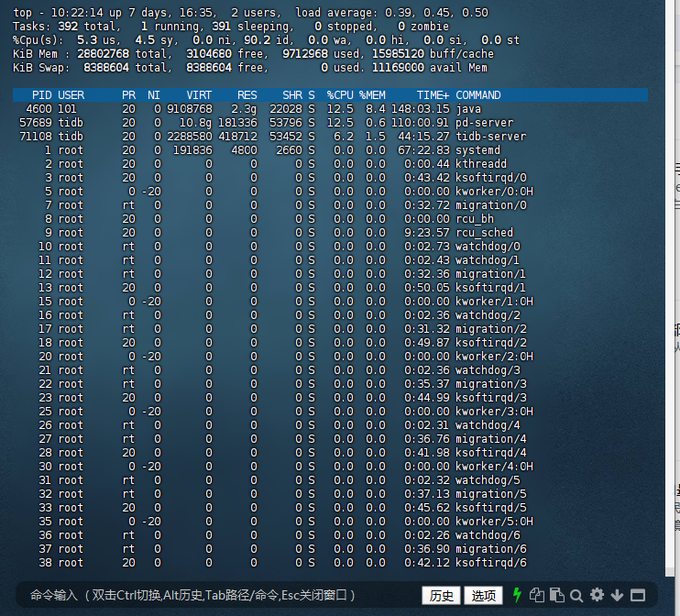This screenshot has height=616, width=680.
Task: Click the ksoftirqd/2 process name
Action: [x=491, y=343]
